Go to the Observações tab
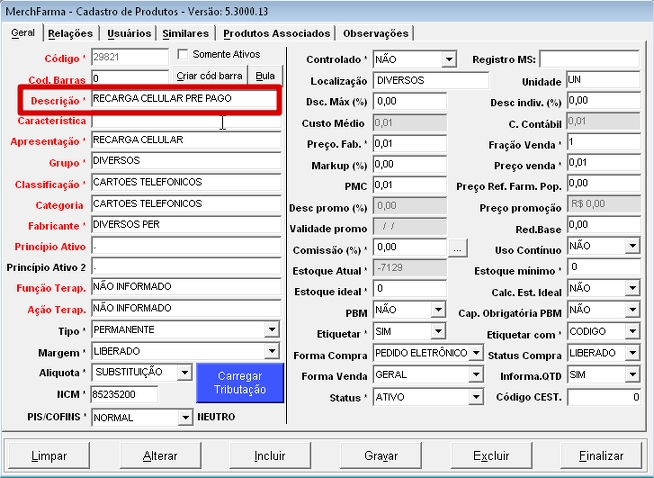The image size is (654, 478). click(375, 34)
